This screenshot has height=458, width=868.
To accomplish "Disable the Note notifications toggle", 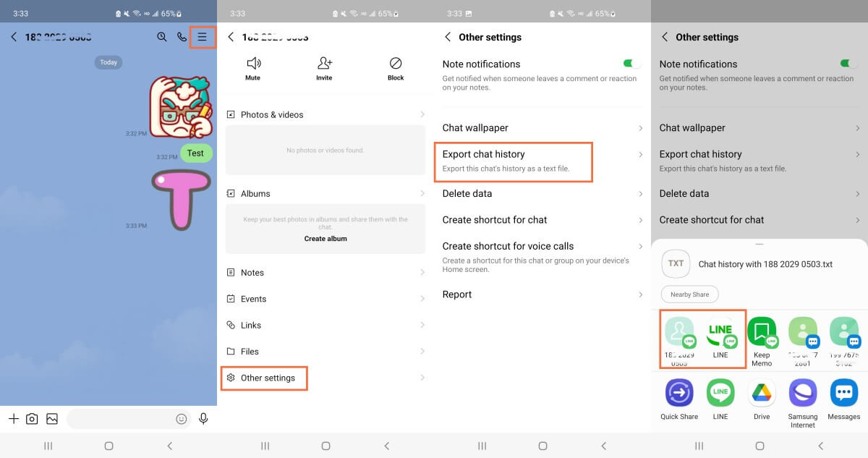I will pyautogui.click(x=629, y=64).
